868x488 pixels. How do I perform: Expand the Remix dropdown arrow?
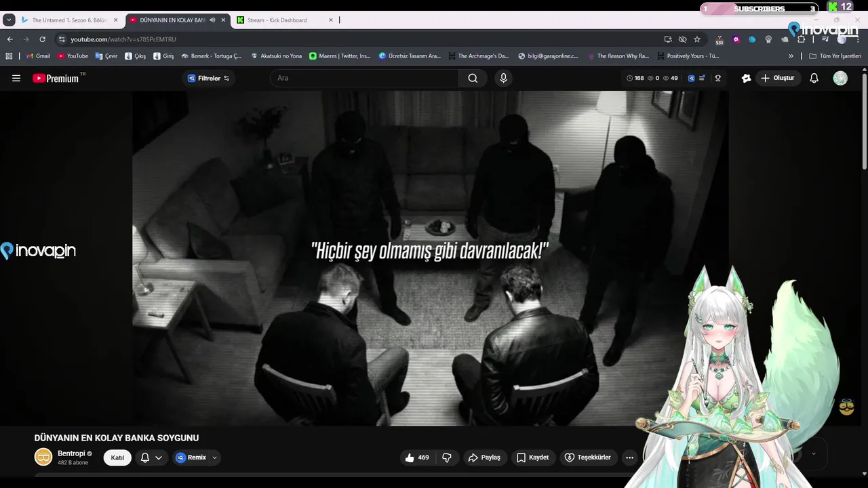[215, 457]
